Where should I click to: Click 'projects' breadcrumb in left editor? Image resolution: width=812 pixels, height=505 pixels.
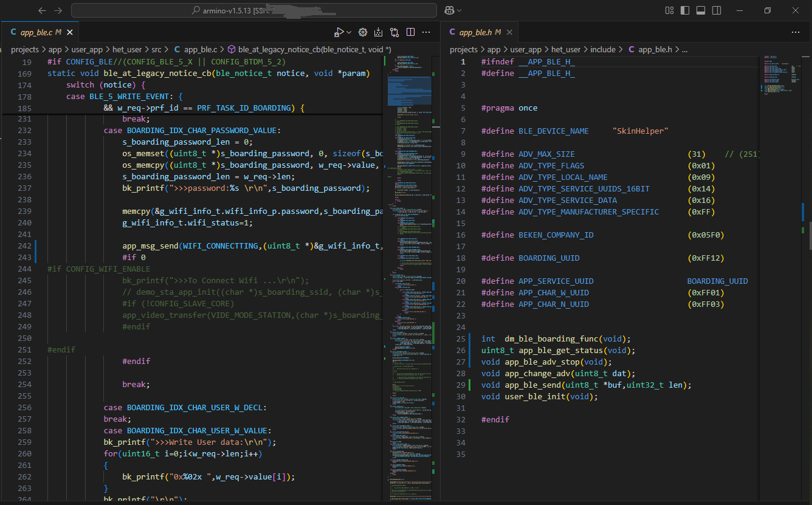[x=25, y=49]
